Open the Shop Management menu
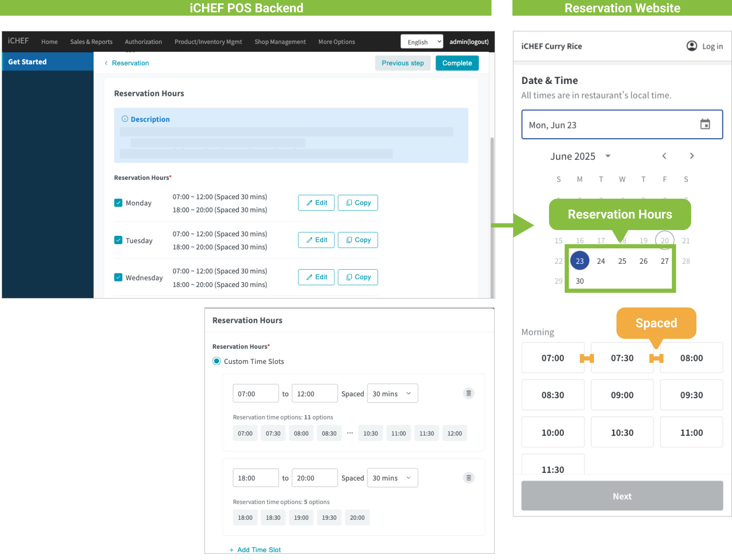The image size is (732, 560). [x=280, y=42]
